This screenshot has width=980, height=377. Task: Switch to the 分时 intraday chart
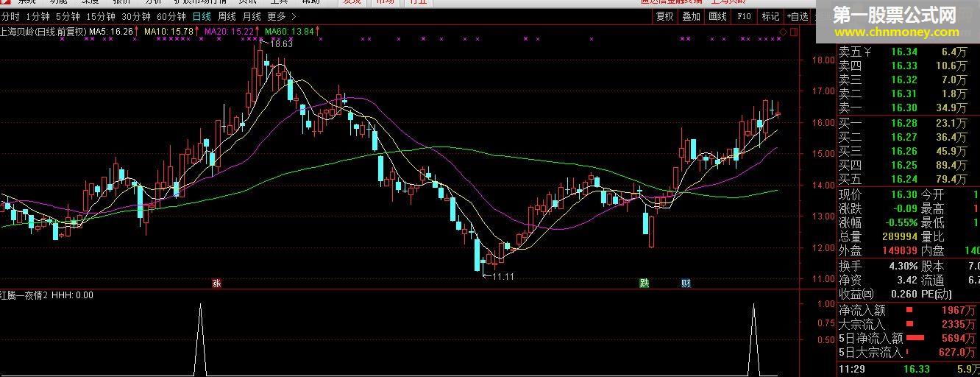point(10,15)
